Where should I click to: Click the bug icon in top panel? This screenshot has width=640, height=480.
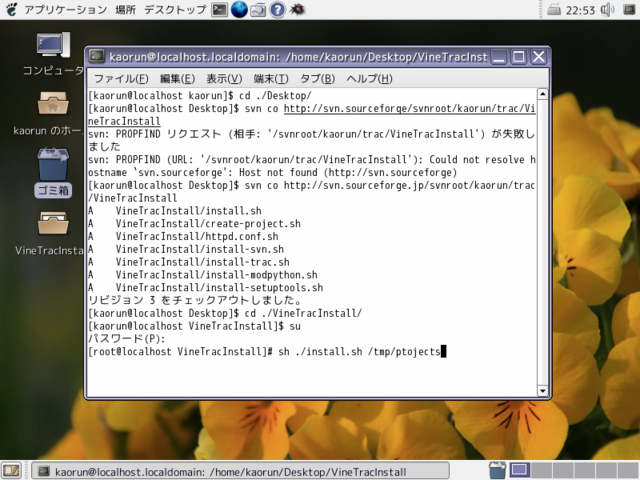pos(297,9)
